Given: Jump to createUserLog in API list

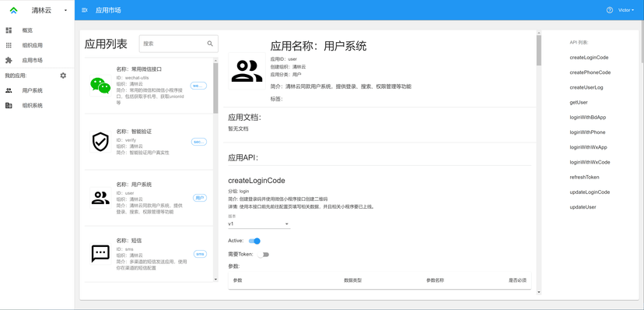Looking at the screenshot, I should pyautogui.click(x=586, y=87).
